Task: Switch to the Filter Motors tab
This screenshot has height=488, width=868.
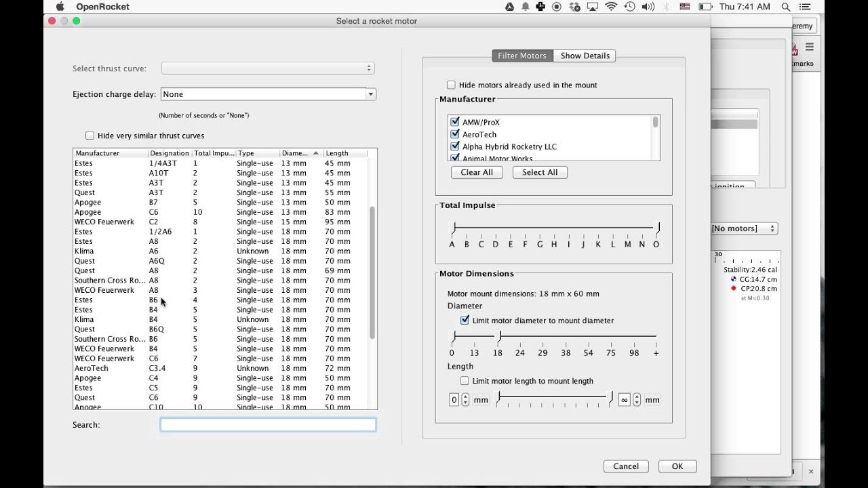Action: (522, 56)
